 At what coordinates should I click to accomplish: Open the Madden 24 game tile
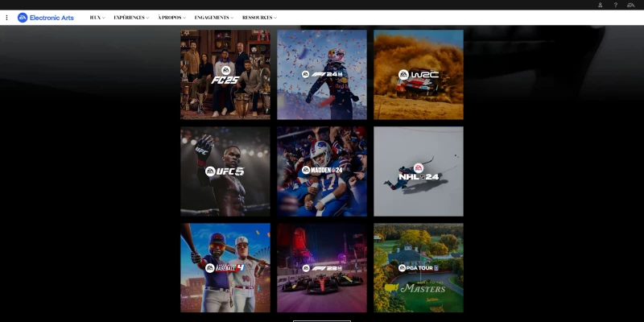click(x=322, y=171)
